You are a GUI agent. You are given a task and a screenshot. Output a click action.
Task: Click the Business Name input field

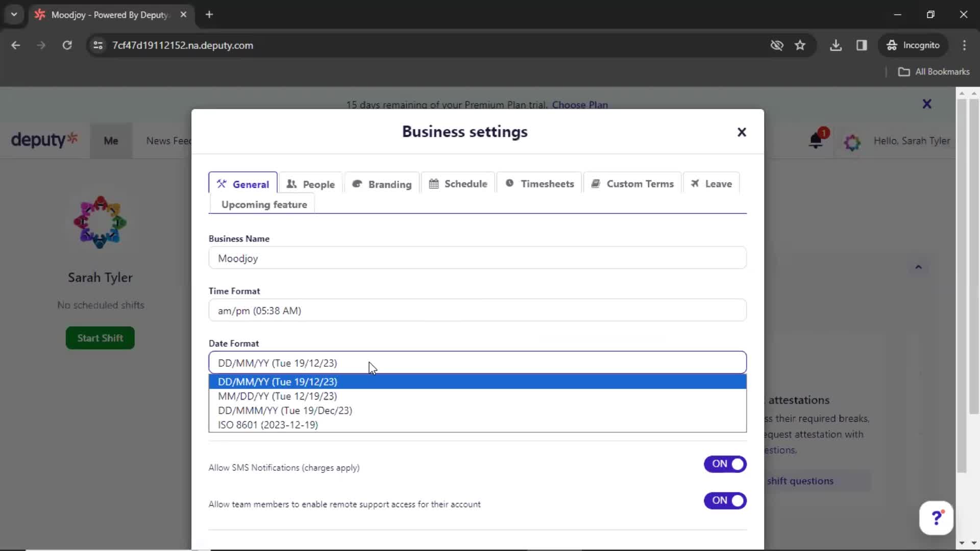pyautogui.click(x=479, y=258)
